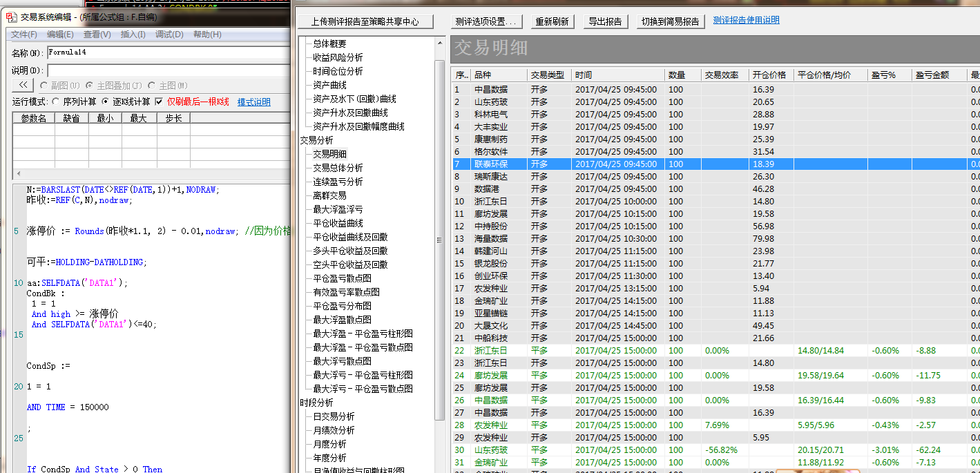Select 资产曲线 in the report tree

pyautogui.click(x=329, y=85)
